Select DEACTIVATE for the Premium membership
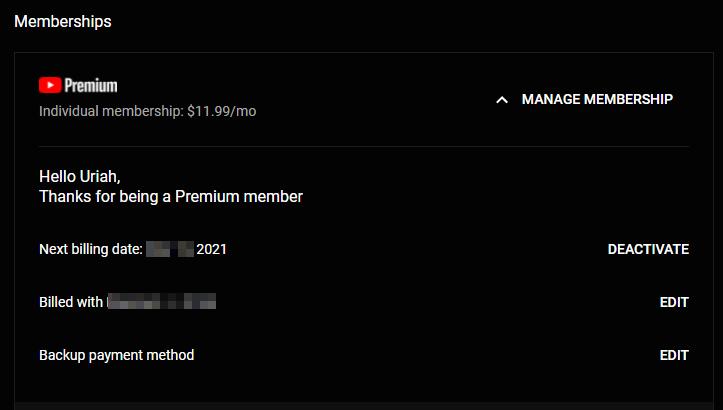This screenshot has height=410, width=723. pyautogui.click(x=648, y=249)
